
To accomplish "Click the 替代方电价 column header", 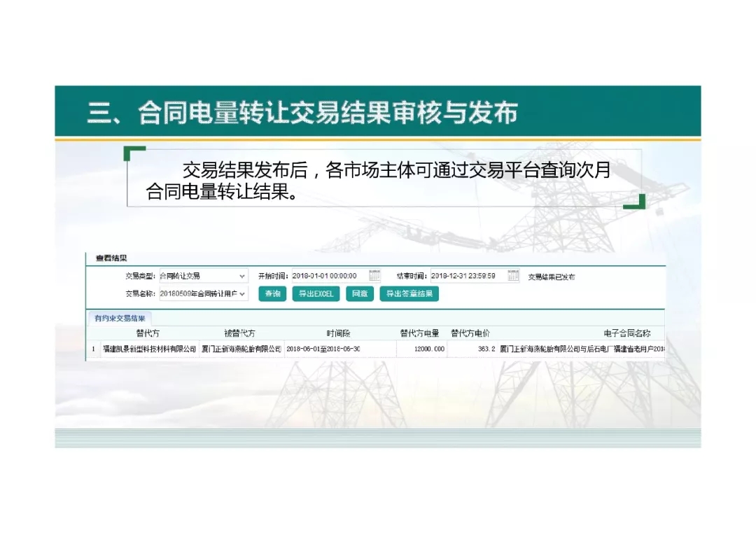I will click(470, 333).
